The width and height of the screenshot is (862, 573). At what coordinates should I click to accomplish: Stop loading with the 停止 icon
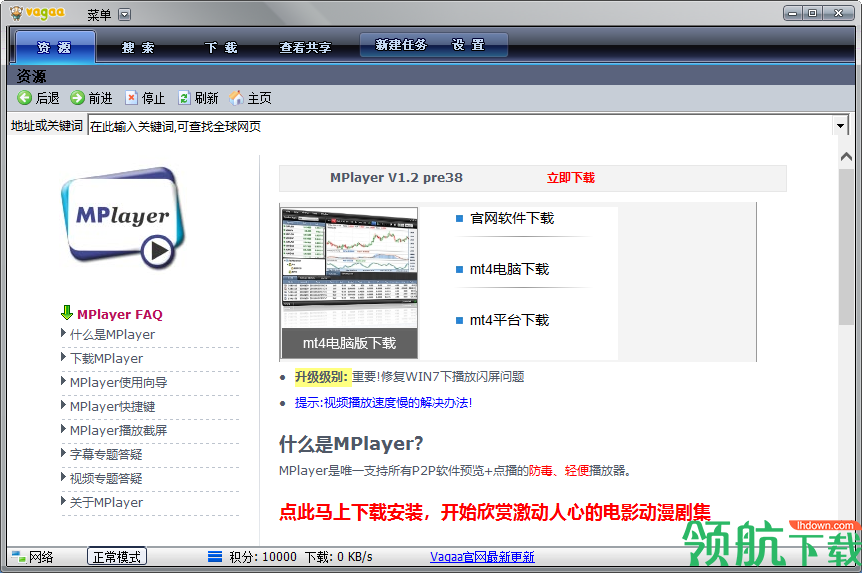(x=131, y=98)
